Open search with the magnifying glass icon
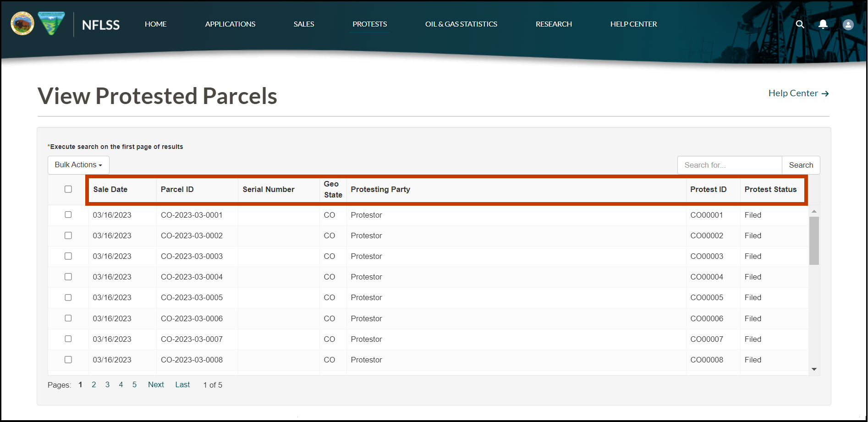This screenshot has width=868, height=422. click(x=800, y=24)
